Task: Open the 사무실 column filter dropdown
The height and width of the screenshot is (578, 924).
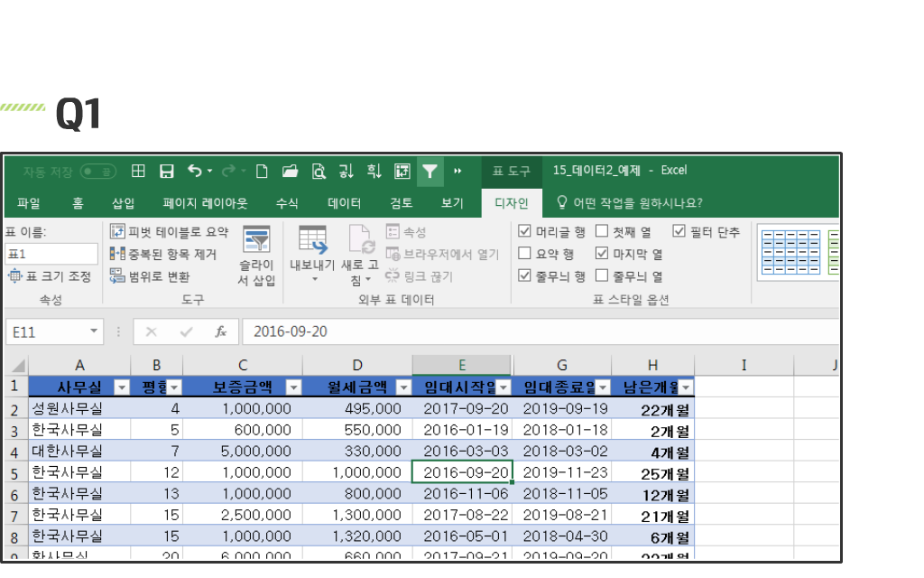Action: coord(122,387)
